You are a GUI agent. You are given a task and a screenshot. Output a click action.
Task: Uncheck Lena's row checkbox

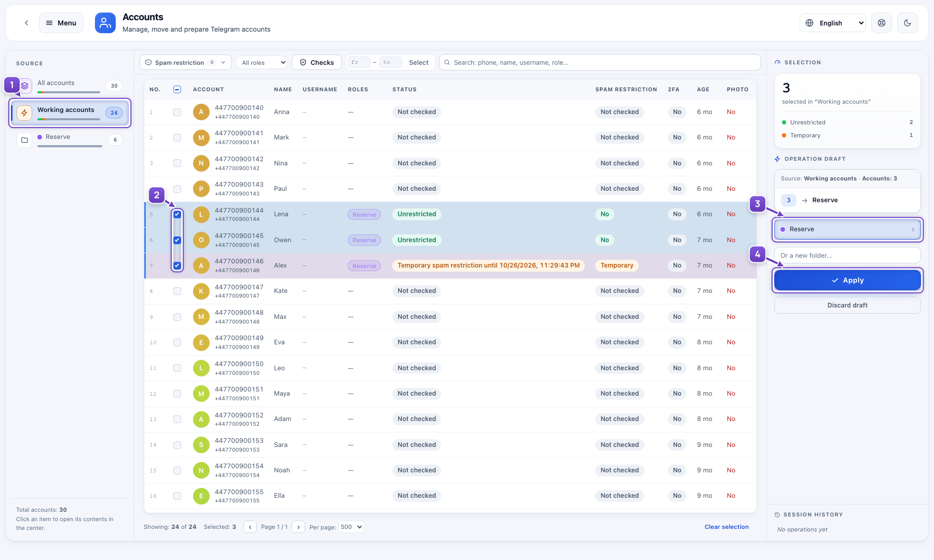click(177, 214)
